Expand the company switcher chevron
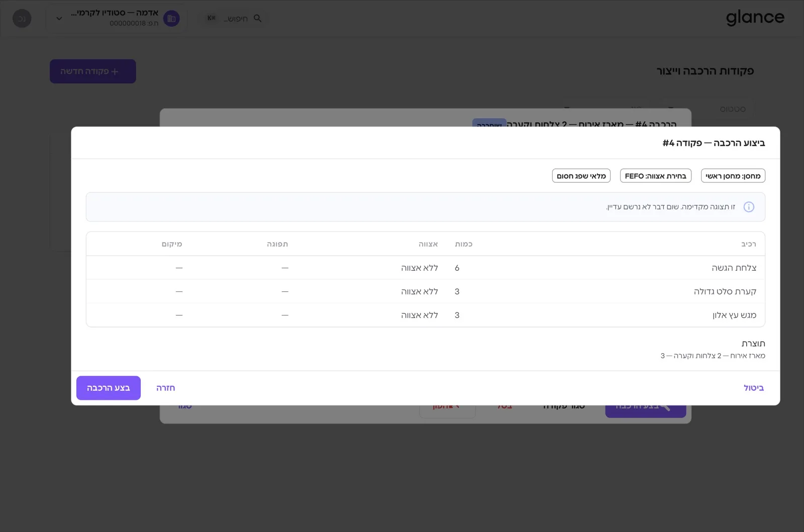The image size is (804, 532). (59, 19)
